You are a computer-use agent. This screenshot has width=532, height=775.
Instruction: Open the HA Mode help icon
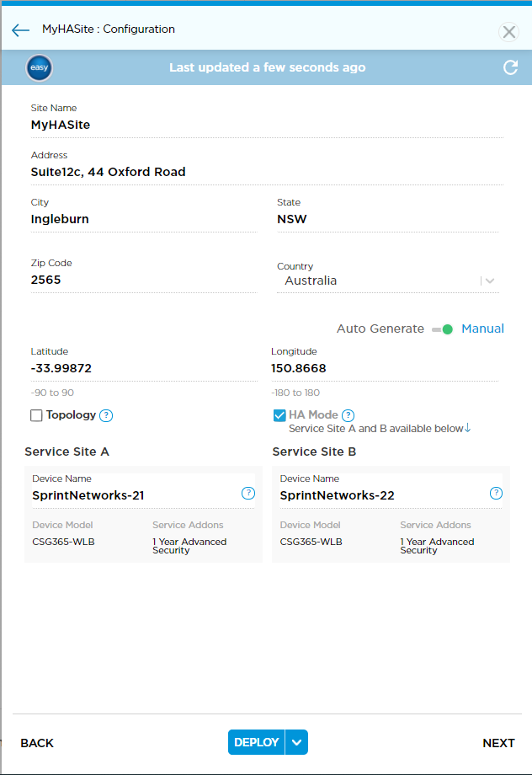click(x=348, y=415)
